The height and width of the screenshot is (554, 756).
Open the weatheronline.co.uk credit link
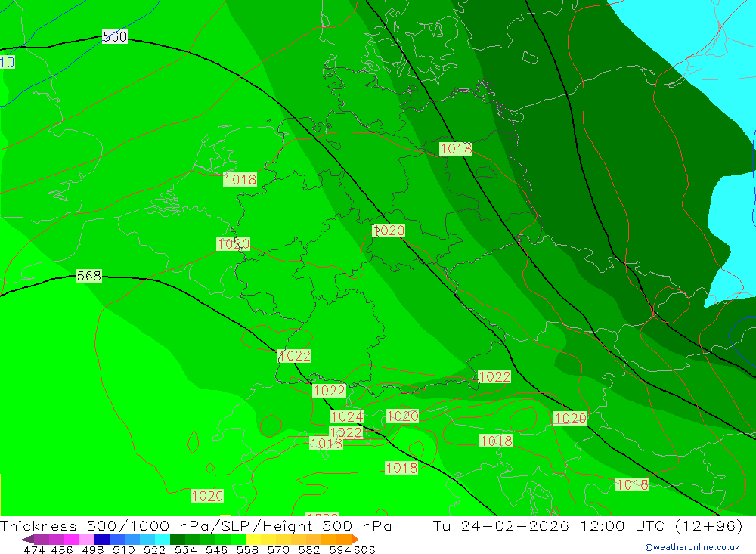692,547
